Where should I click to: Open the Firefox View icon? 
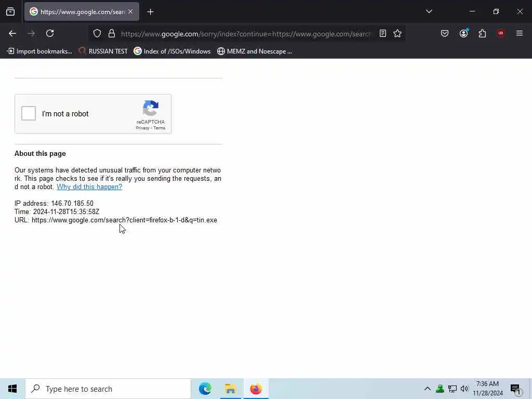[x=10, y=12]
